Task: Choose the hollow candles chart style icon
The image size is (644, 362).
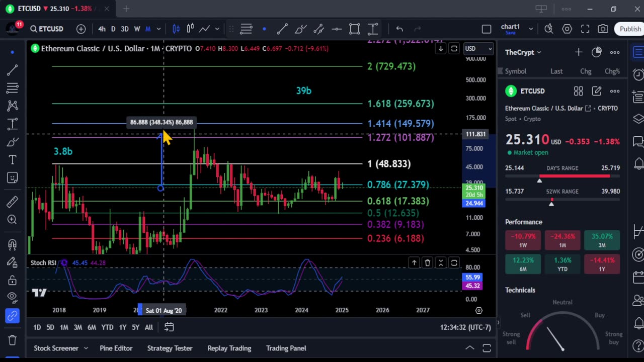Action: (190, 29)
